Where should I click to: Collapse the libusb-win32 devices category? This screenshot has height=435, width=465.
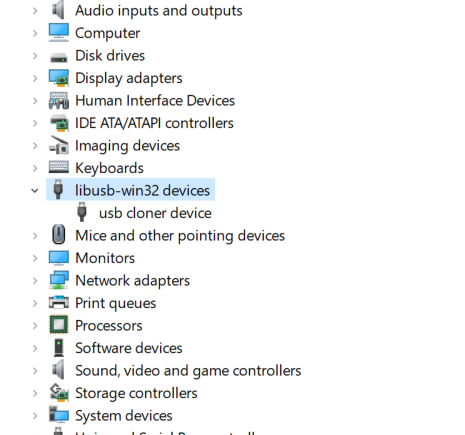point(35,191)
